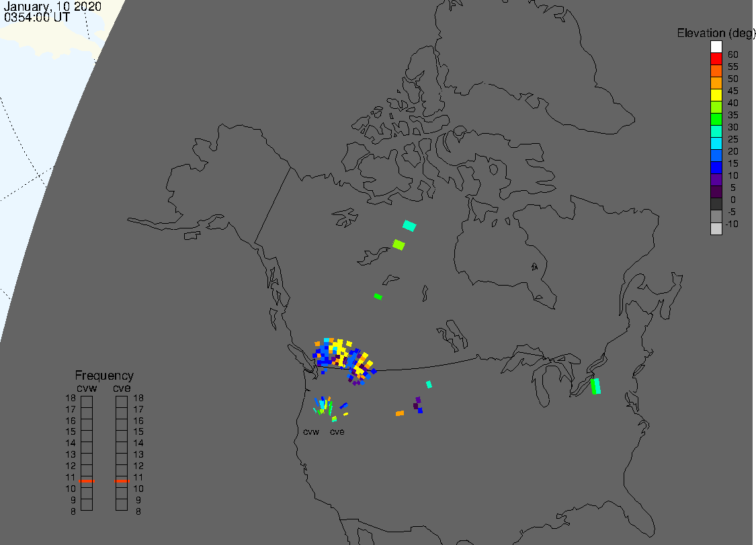Screen dimensions: 756x545
Task: Click the '30' elevation legend label
Action: click(x=733, y=127)
